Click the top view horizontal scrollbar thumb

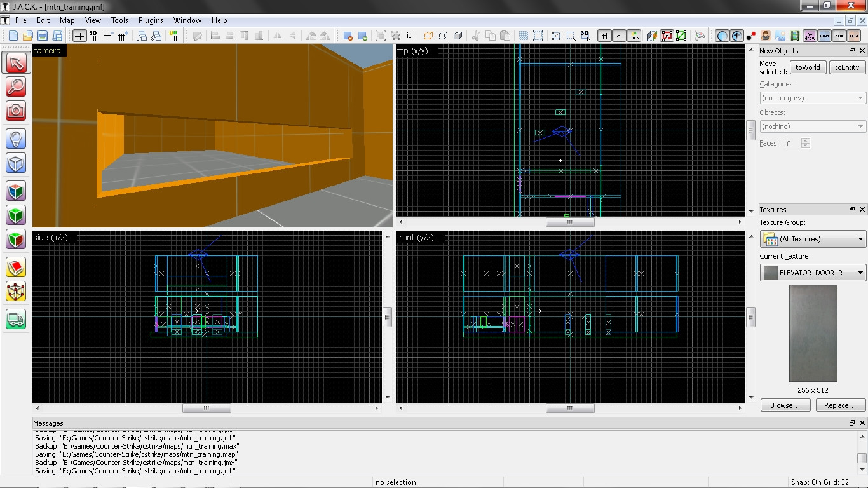570,222
